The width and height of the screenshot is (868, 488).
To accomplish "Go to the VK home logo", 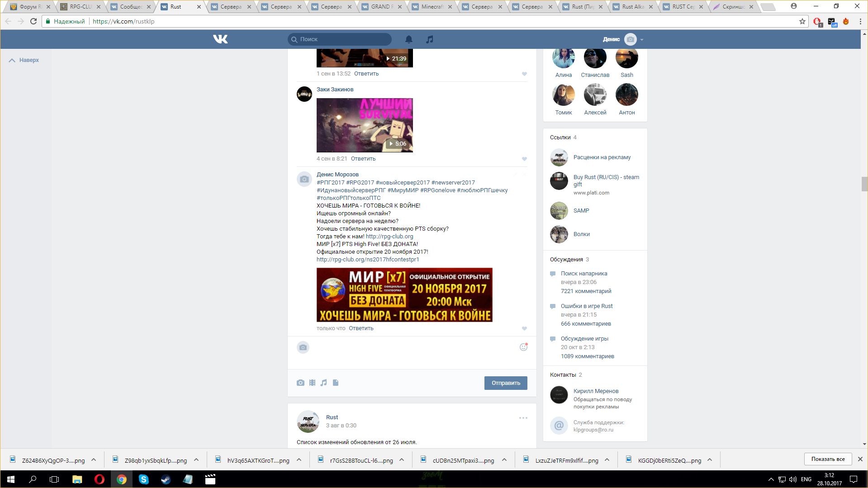I will tap(220, 39).
